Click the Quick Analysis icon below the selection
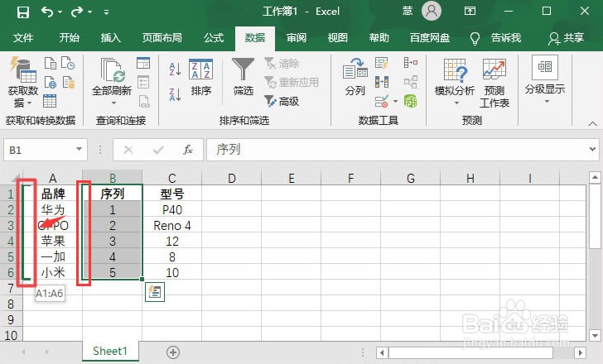This screenshot has width=603, height=364. (155, 292)
